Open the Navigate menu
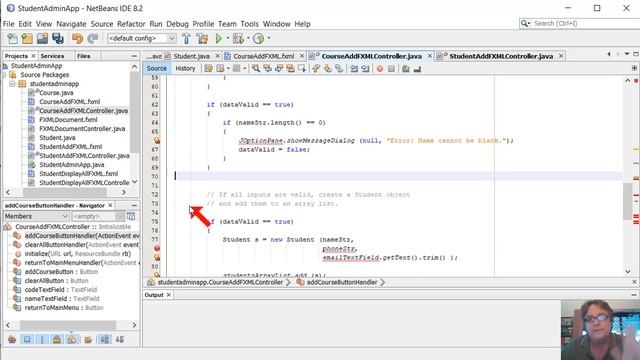Screen dimensions: 640x360 click(x=71, y=24)
